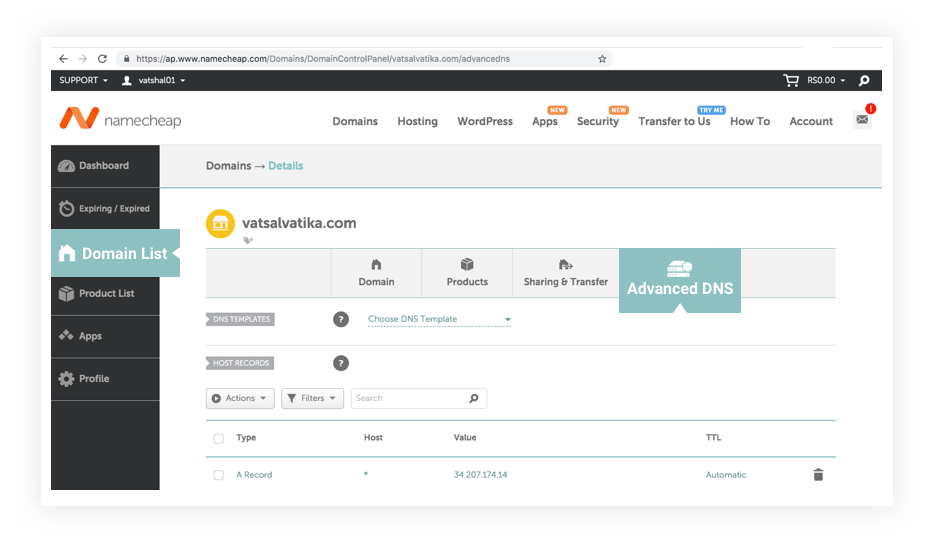Switch to the Domain tab
Viewport: 933px width, 547px height.
[x=376, y=273]
